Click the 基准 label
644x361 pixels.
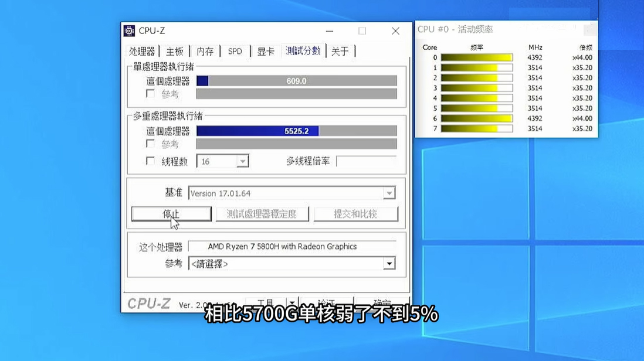(174, 193)
